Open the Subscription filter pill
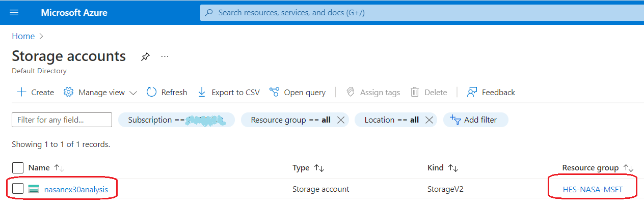644x206 pixels. 176,120
